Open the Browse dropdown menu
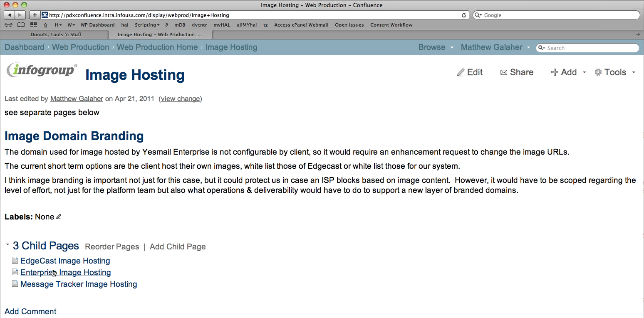The height and width of the screenshot is (318, 644). (436, 47)
